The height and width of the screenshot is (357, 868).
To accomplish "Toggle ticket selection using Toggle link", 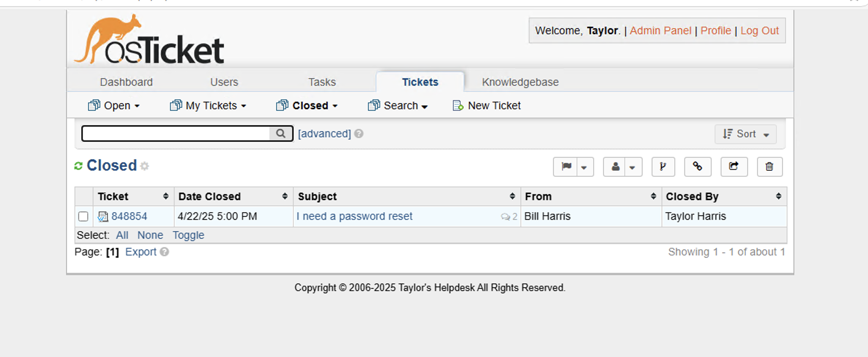I will [189, 235].
